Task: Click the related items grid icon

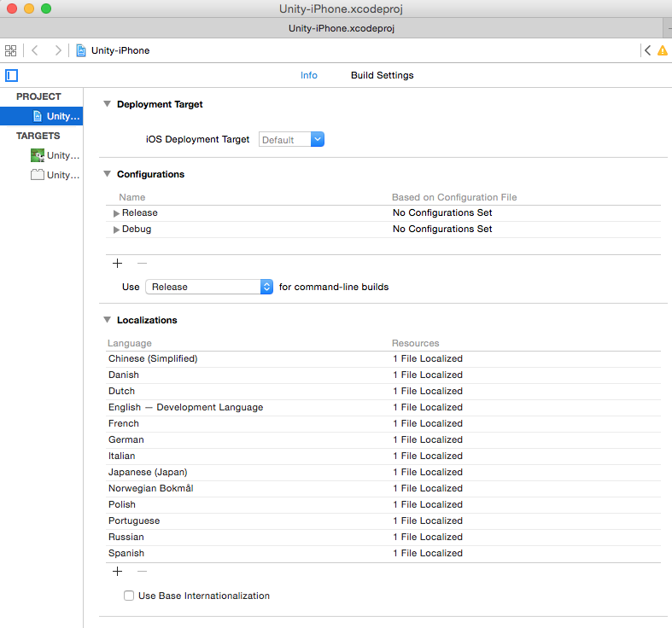Action: point(11,50)
